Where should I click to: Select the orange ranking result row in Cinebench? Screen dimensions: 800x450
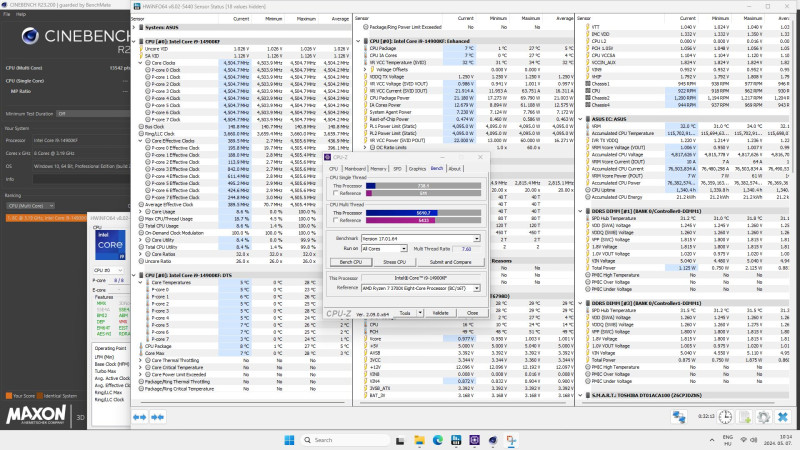point(46,218)
